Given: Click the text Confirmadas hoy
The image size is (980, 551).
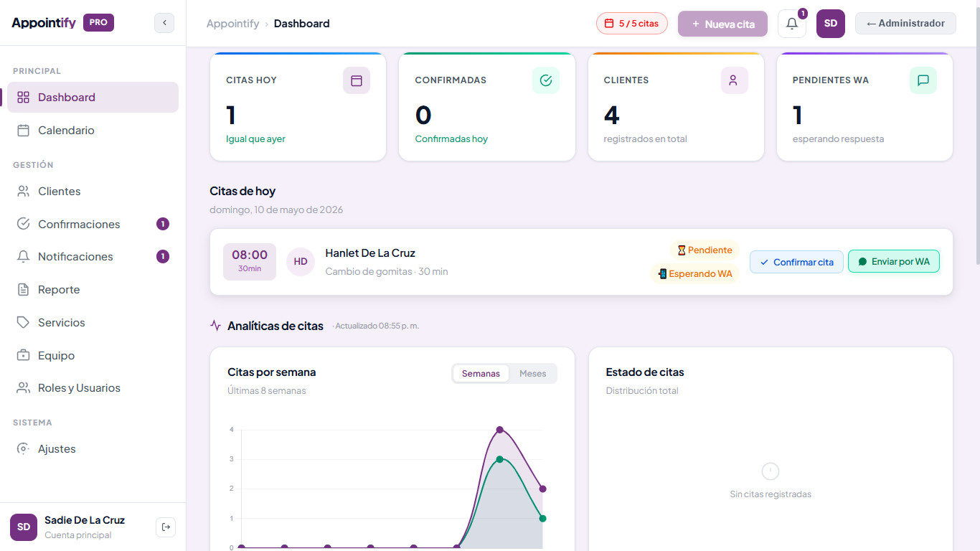Looking at the screenshot, I should click(451, 138).
